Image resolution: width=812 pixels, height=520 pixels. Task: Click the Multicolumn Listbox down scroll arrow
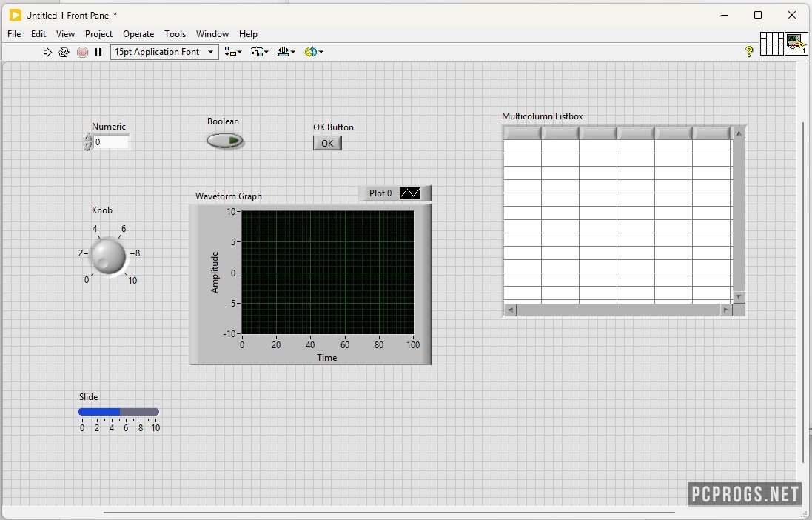pyautogui.click(x=739, y=298)
